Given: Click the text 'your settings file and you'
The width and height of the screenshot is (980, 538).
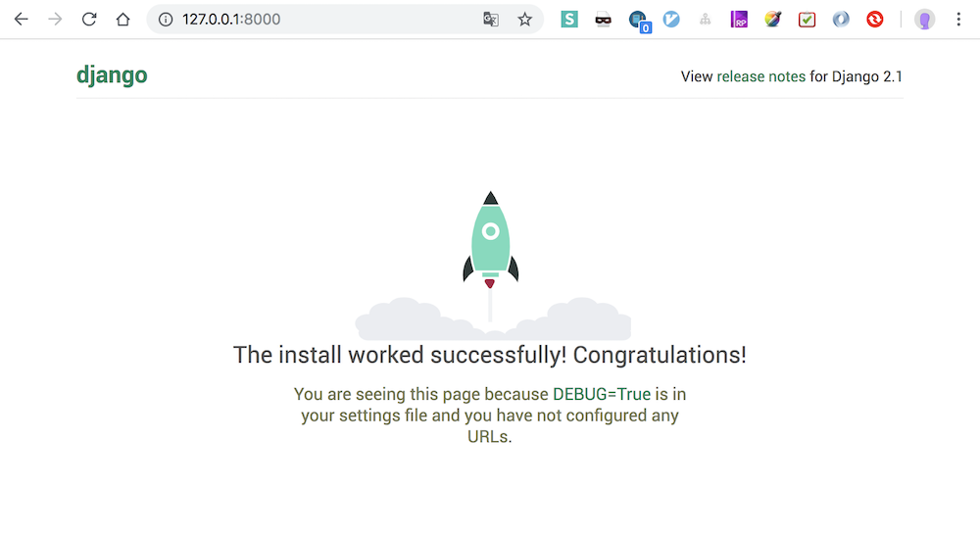Looking at the screenshot, I should [x=397, y=416].
